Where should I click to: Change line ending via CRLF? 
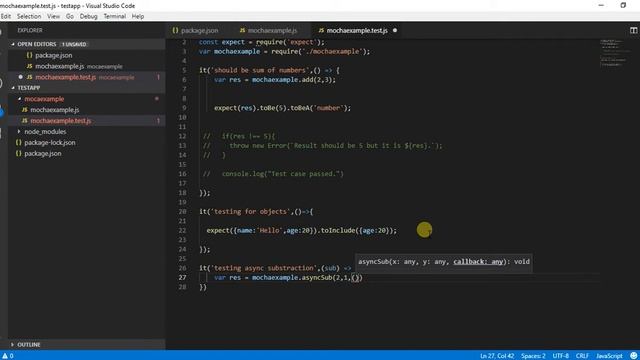[x=582, y=356]
